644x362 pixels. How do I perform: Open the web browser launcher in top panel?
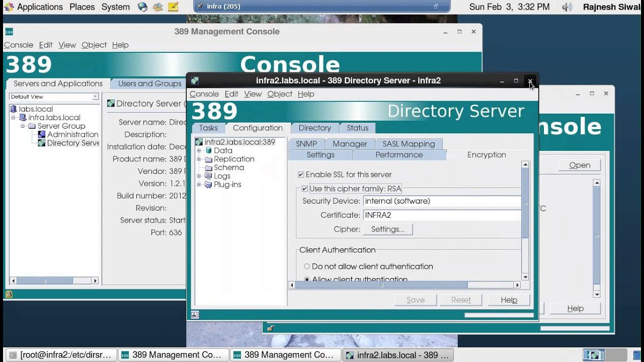click(143, 7)
